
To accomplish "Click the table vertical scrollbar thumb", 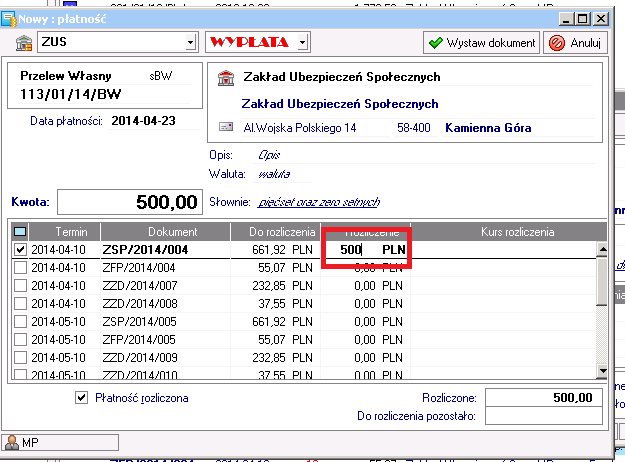I will point(602,281).
